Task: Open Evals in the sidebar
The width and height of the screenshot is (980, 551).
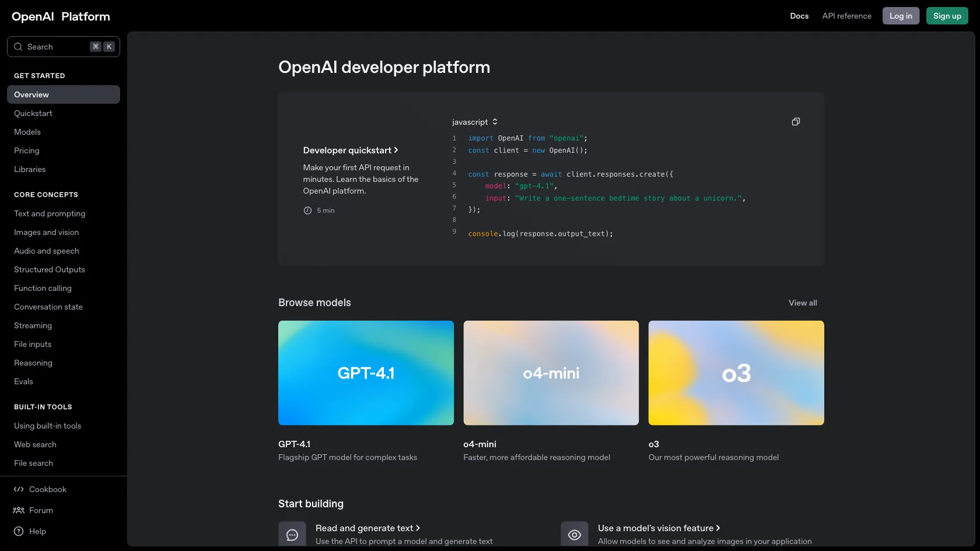Action: click(64, 381)
